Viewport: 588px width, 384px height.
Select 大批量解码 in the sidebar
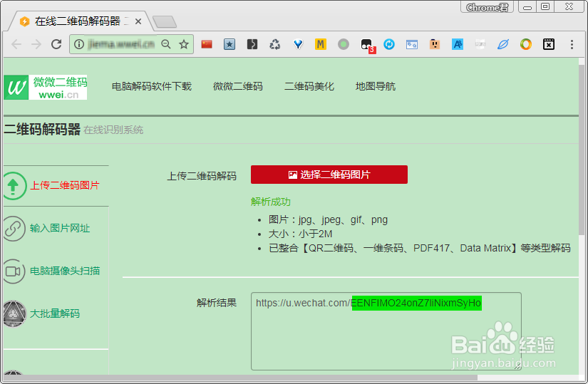55,313
